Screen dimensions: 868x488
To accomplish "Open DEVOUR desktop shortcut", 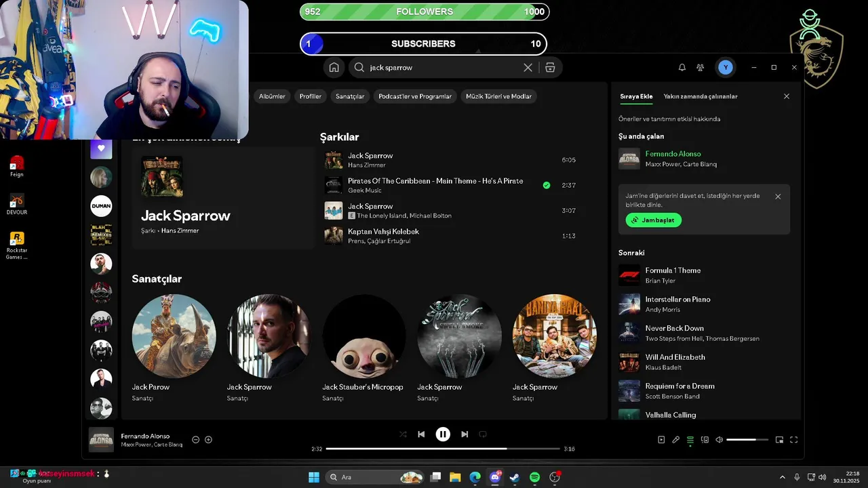I will 17,204.
